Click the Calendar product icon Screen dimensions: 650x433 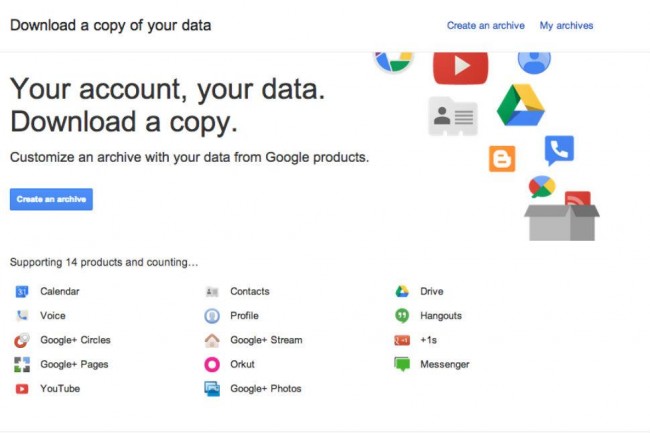tap(21, 291)
